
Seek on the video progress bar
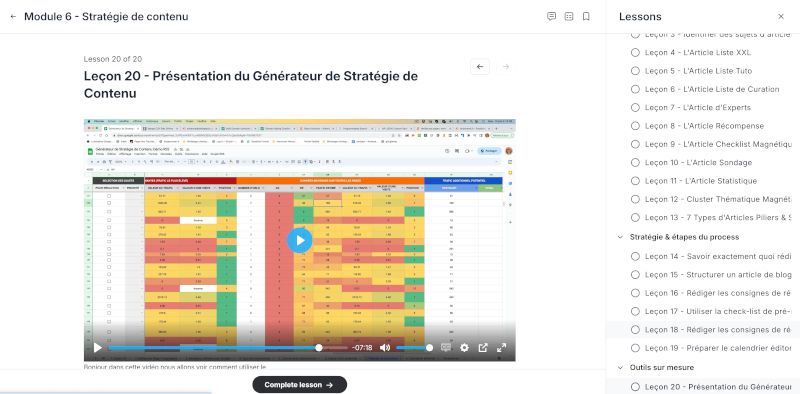pyautogui.click(x=228, y=348)
